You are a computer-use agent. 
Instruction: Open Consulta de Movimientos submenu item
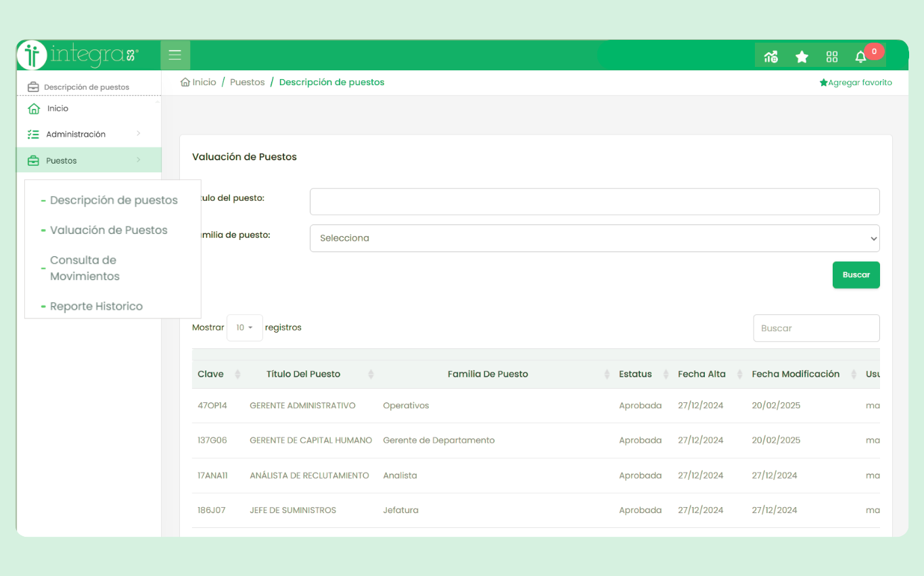(x=85, y=268)
